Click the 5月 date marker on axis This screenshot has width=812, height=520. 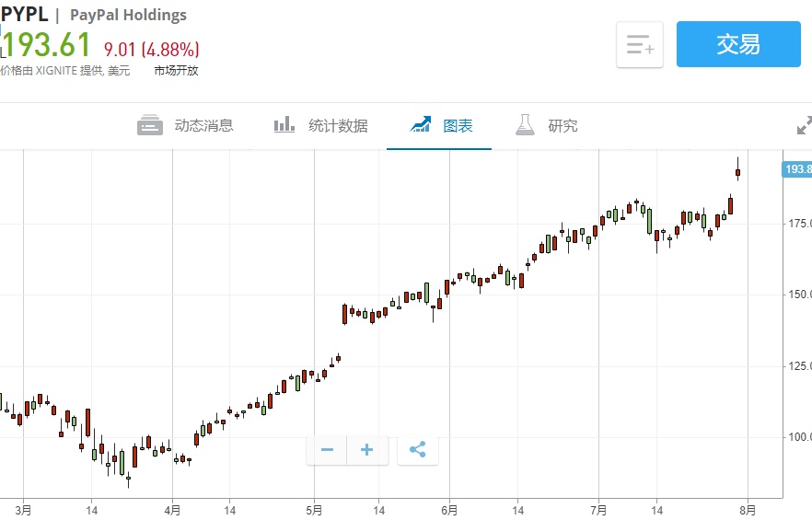click(x=315, y=509)
